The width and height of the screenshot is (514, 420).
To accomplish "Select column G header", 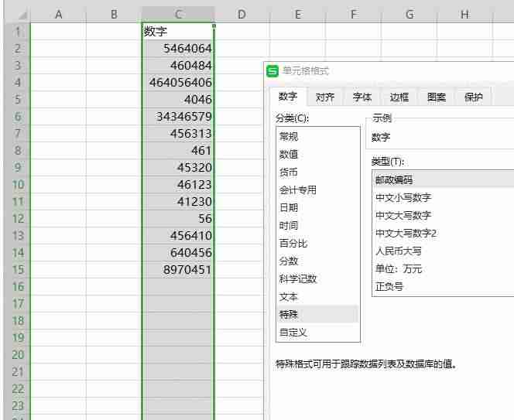I will pos(409,15).
